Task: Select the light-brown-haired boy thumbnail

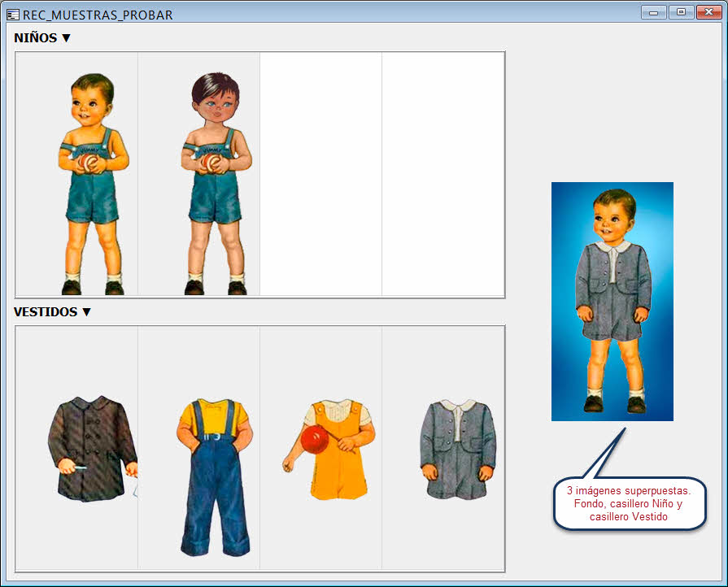Action: click(76, 174)
